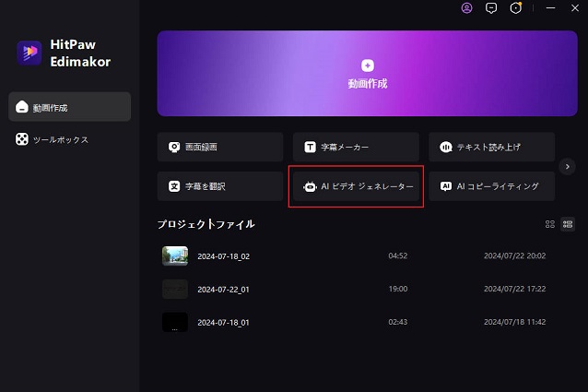Viewport: 588px width, 392px height.
Task: Click the 字幕メーカー T icon
Action: 310,147
